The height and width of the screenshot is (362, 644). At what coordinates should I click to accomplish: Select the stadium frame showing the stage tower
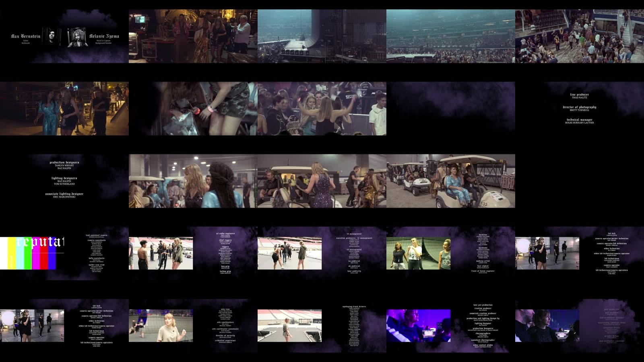322,36
